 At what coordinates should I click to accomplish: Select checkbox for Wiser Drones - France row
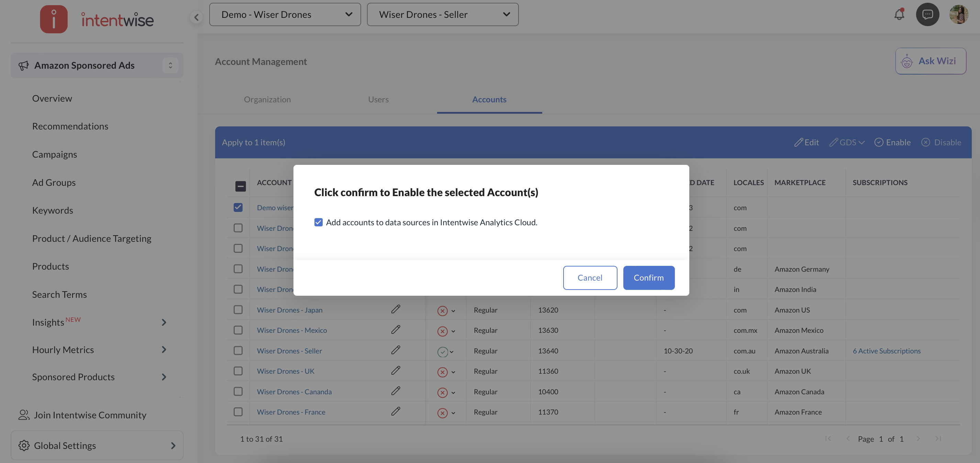tap(238, 412)
